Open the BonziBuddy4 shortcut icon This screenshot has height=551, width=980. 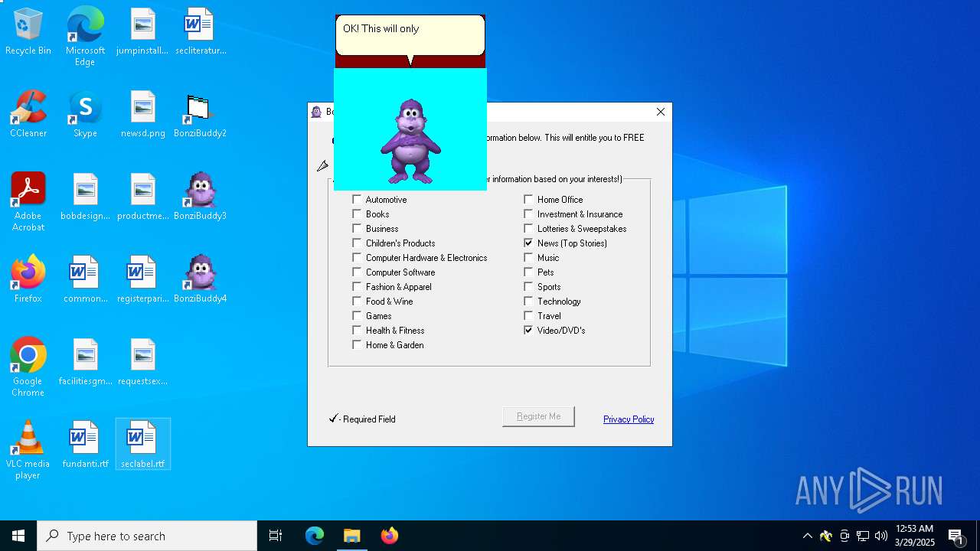pos(201,280)
